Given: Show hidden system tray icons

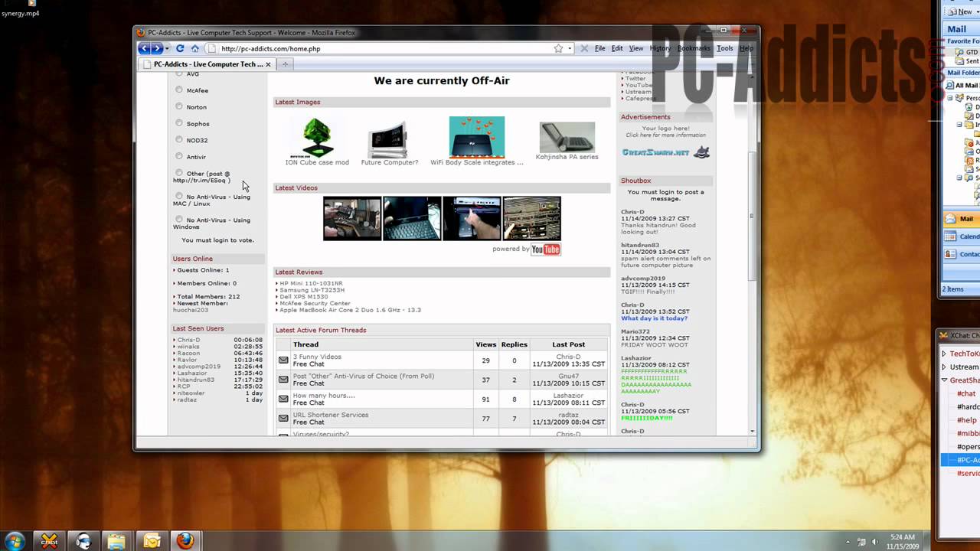Looking at the screenshot, I should (849, 542).
